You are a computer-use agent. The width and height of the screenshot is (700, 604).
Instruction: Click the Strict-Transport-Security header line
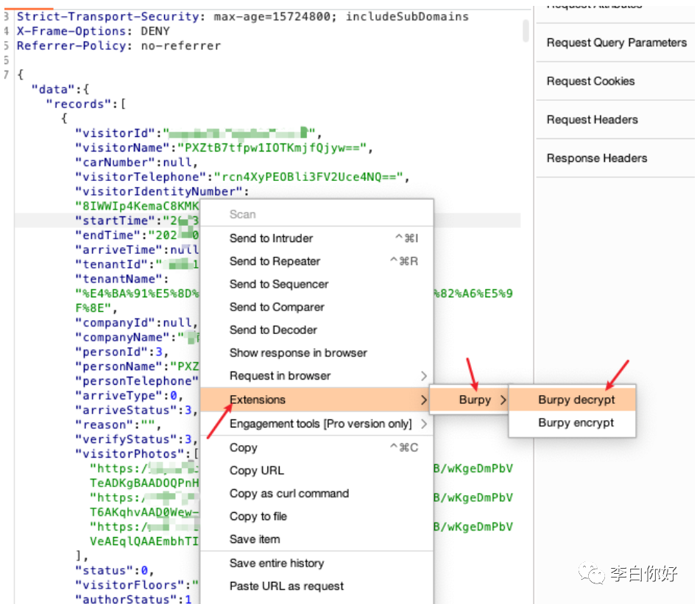click(243, 17)
